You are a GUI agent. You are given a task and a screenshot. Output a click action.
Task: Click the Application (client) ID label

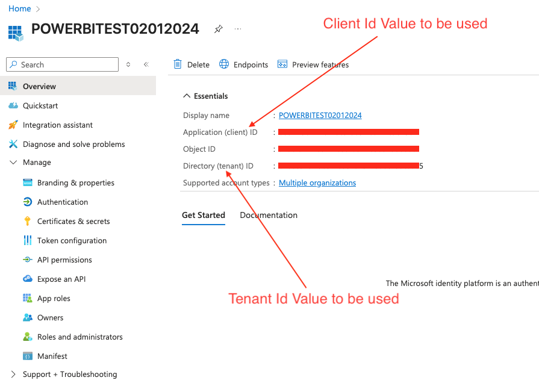[x=220, y=132]
